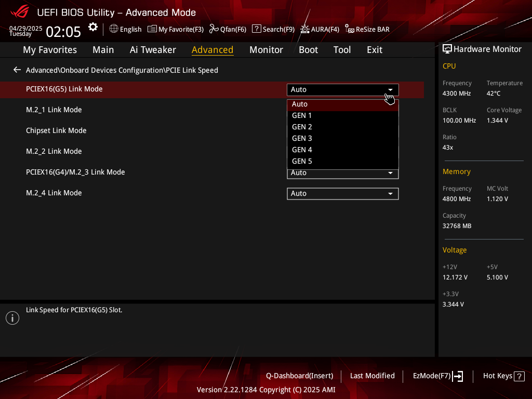
Task: Click MC Volt value 1.120 V
Action: click(x=497, y=199)
